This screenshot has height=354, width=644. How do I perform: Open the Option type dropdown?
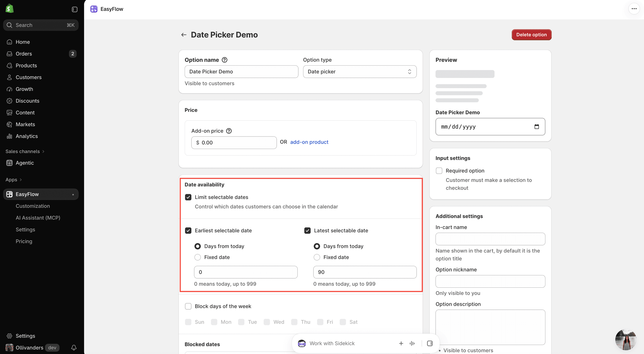(360, 72)
